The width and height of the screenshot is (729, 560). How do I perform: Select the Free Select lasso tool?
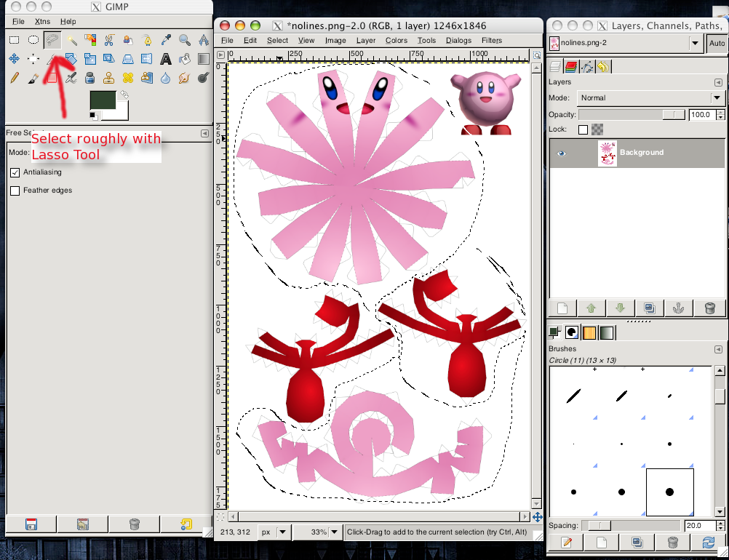coord(52,40)
